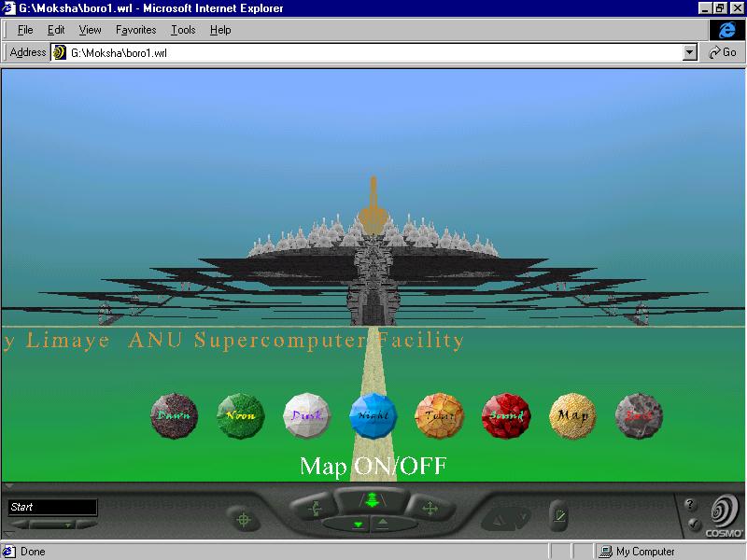The image size is (747, 560).
Task: Open the Address bar dropdown arrow
Action: [690, 53]
